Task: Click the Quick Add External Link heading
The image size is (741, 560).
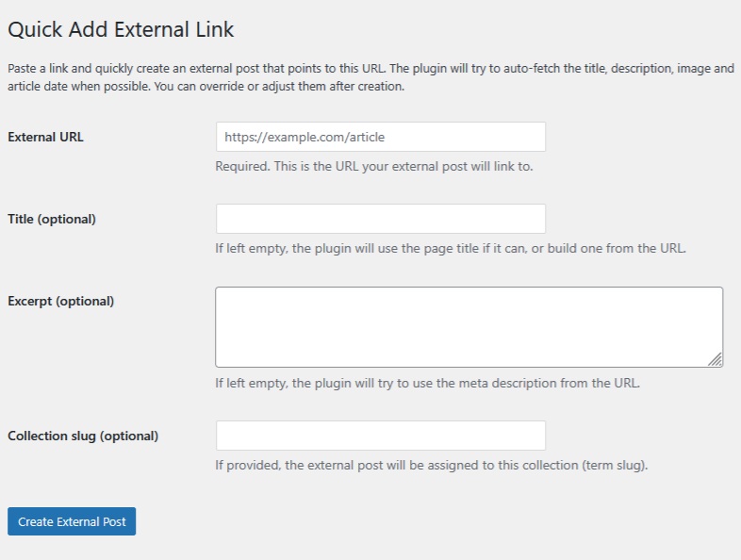Action: pos(121,29)
